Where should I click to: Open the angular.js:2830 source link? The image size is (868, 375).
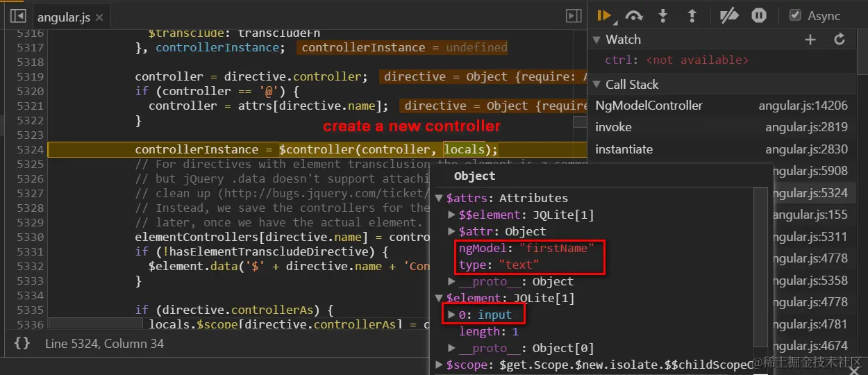tap(806, 149)
